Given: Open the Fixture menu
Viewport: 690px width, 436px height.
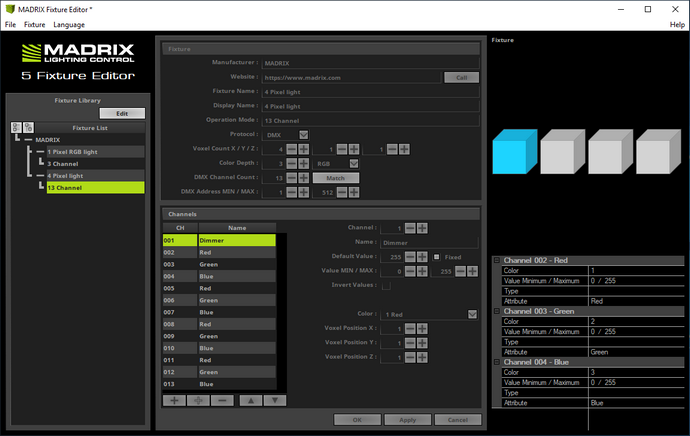Looking at the screenshot, I should point(34,25).
